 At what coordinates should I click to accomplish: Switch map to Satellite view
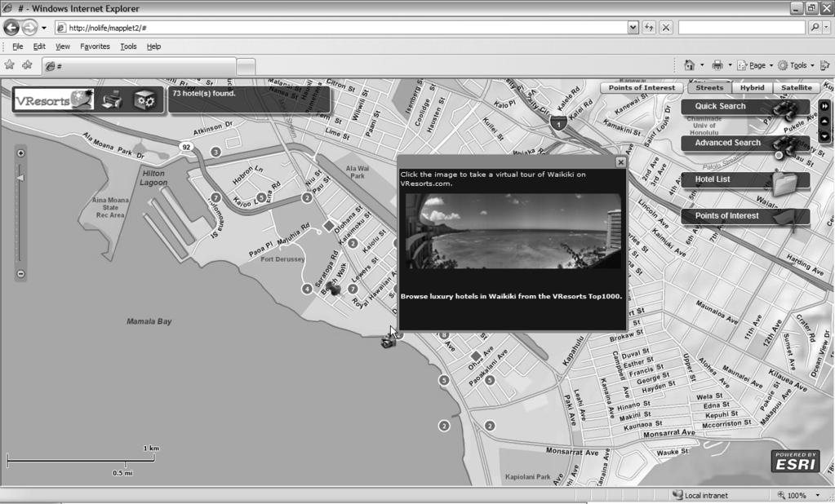[x=796, y=88]
